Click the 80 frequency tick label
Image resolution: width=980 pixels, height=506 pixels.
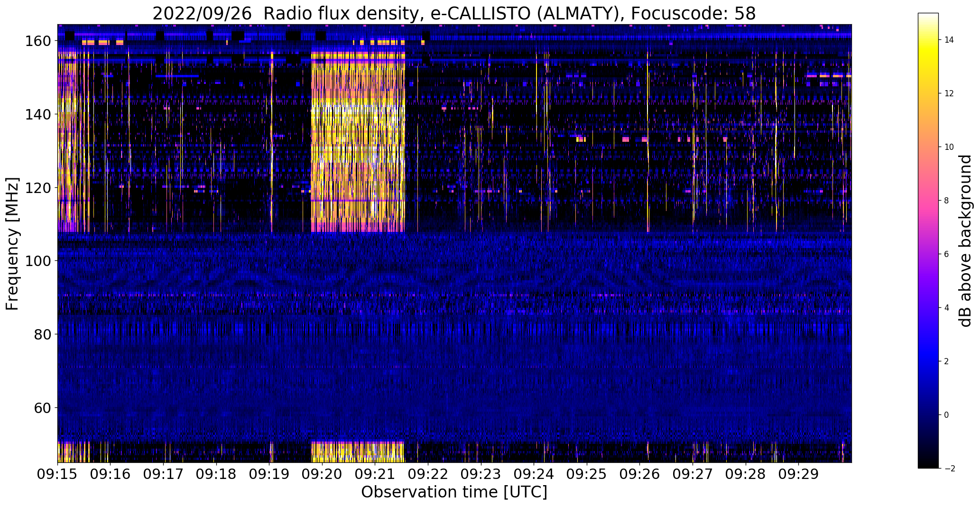click(43, 334)
